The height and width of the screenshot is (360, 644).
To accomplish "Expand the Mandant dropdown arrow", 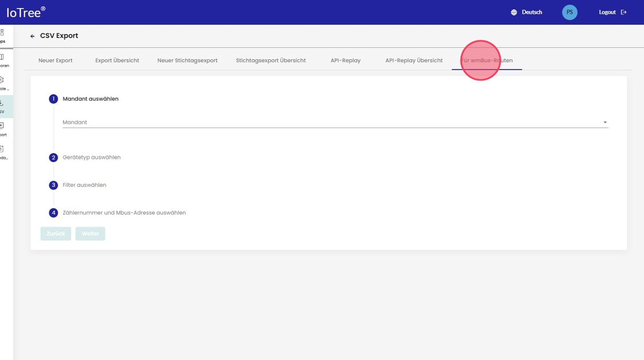I will (605, 122).
